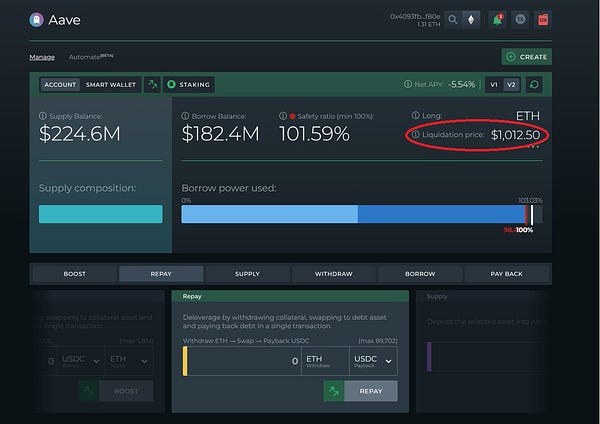Click the light blue borrow power segment
Screen dimensions: 600x424
(x=269, y=214)
